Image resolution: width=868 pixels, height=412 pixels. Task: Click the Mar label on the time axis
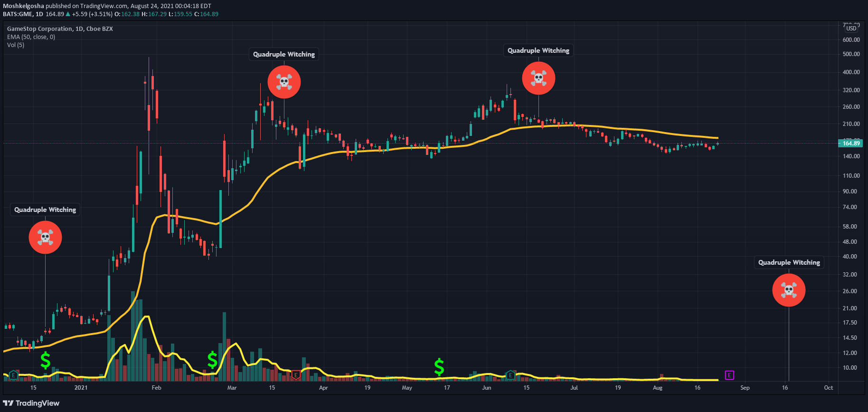coord(232,388)
